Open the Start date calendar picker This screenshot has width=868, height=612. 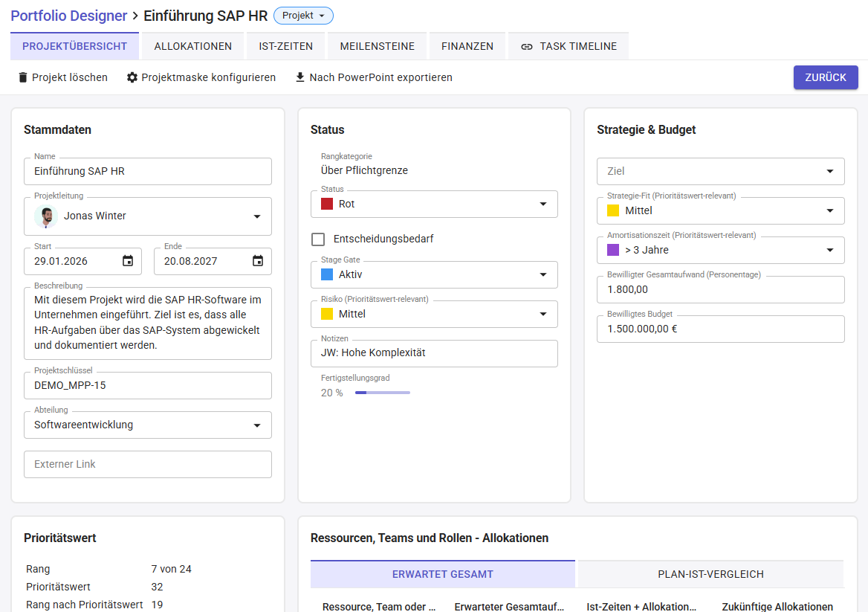pyautogui.click(x=128, y=261)
